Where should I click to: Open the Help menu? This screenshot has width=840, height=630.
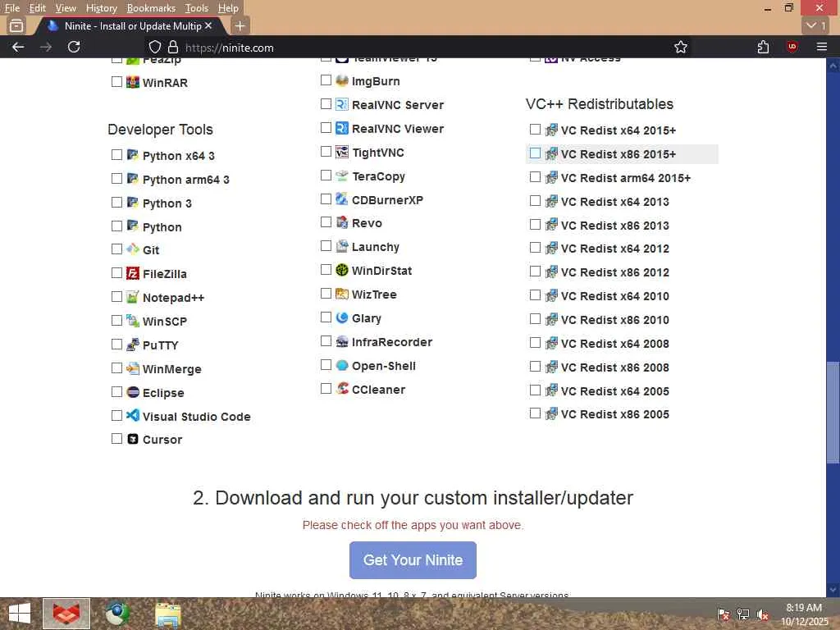pos(228,8)
